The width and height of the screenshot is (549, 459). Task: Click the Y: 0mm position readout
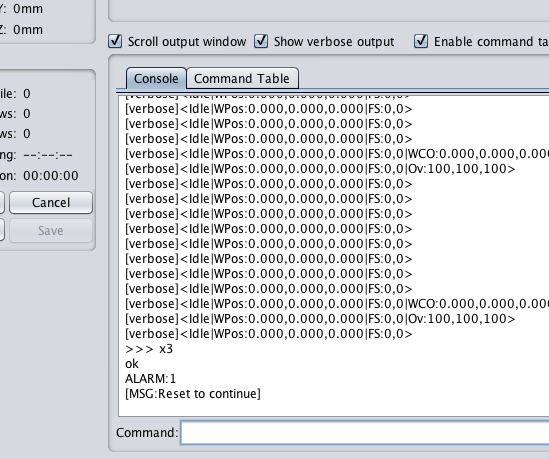tap(21, 9)
